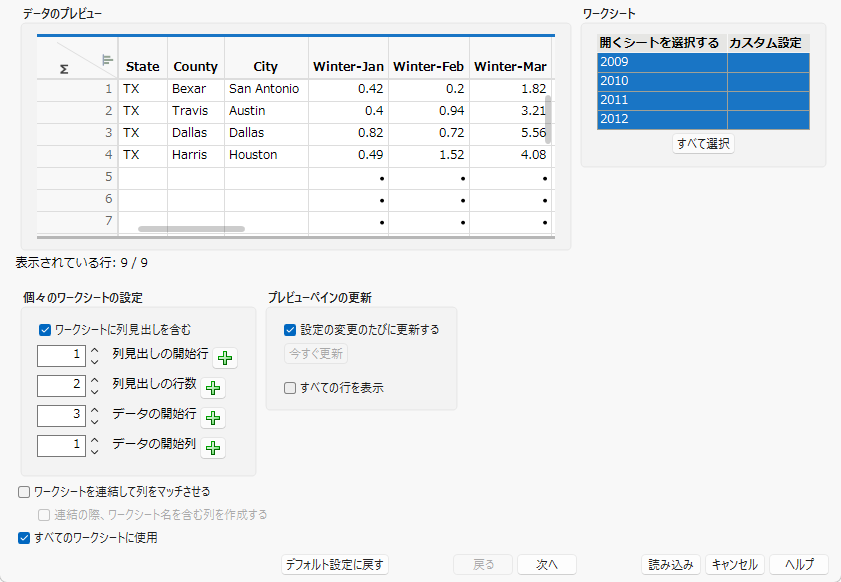This screenshot has width=841, height=582.
Task: Click the データの開始行 number field
Action: point(61,416)
